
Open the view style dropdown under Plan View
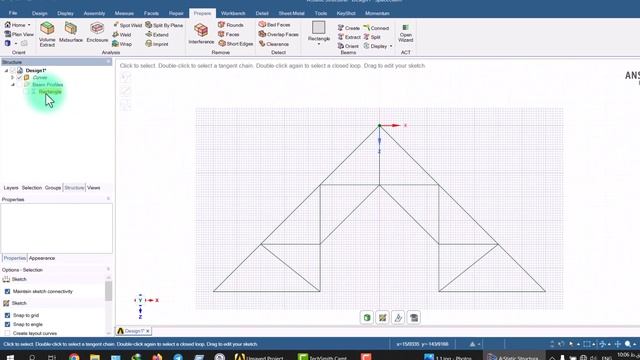(16, 43)
